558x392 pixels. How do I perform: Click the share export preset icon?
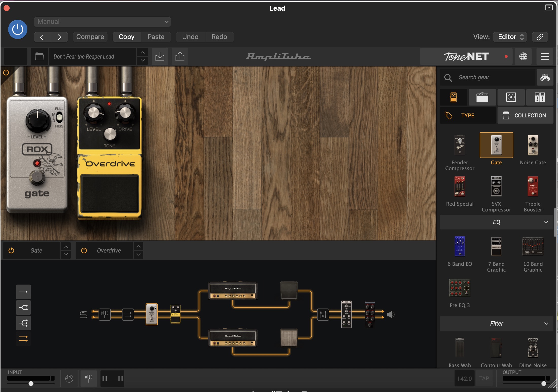[x=180, y=56]
